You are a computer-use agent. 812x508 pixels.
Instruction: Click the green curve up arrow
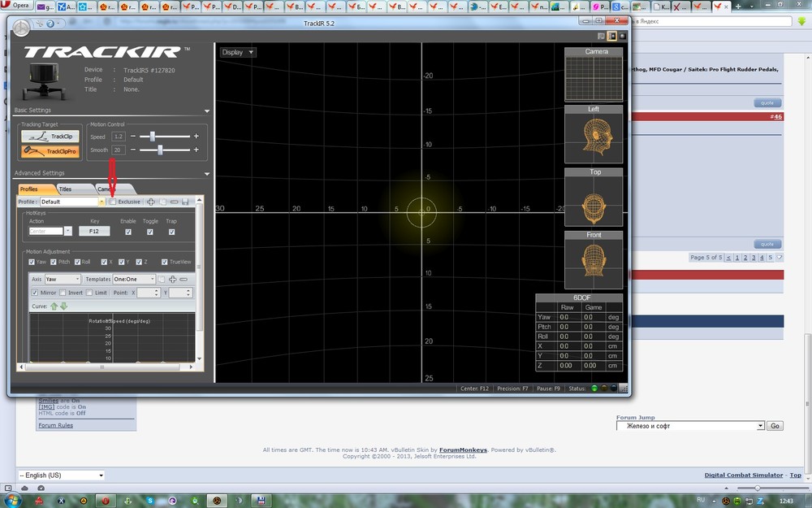click(x=54, y=306)
